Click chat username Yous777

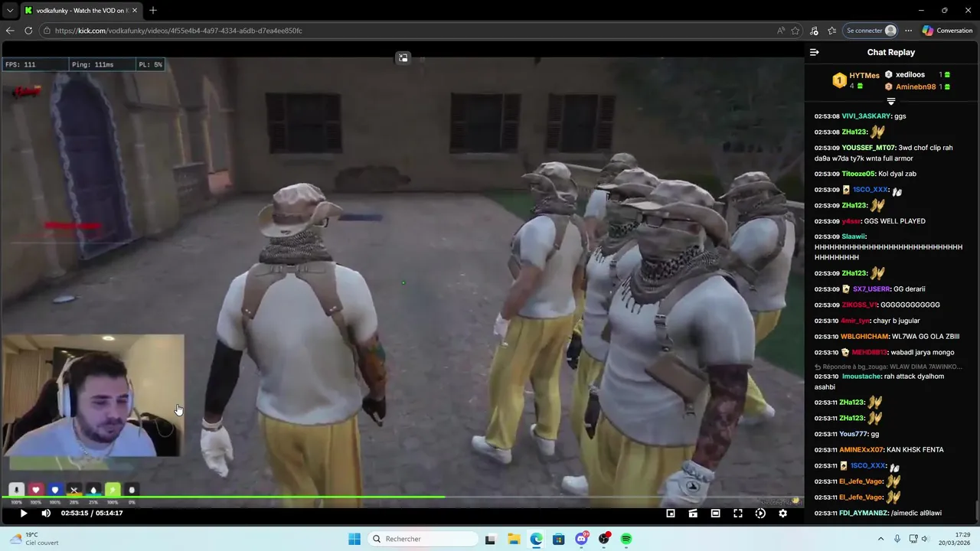pos(854,434)
